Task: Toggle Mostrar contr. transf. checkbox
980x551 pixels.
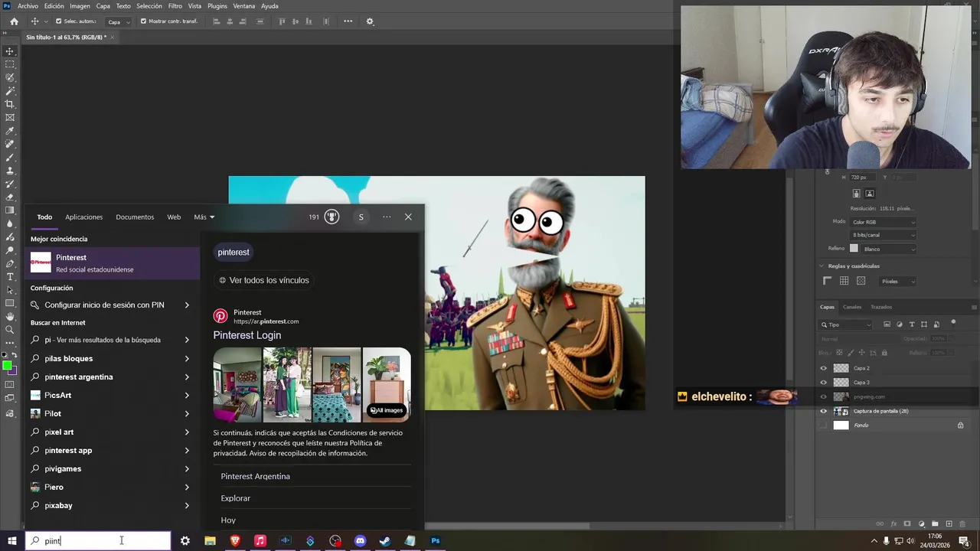Action: [x=143, y=21]
